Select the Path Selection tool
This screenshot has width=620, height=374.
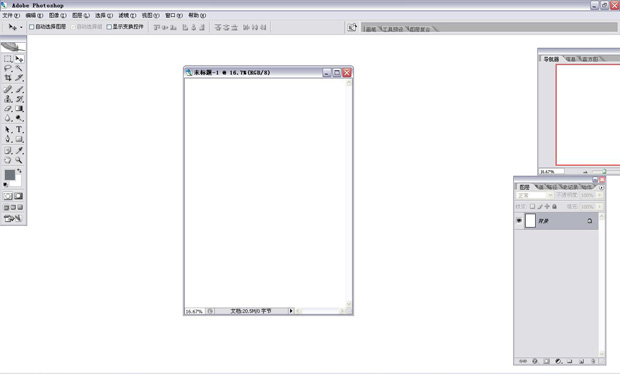pos(8,130)
